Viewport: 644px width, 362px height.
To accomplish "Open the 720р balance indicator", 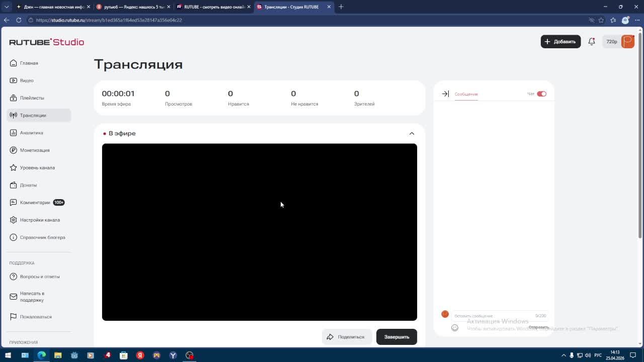I will (612, 42).
